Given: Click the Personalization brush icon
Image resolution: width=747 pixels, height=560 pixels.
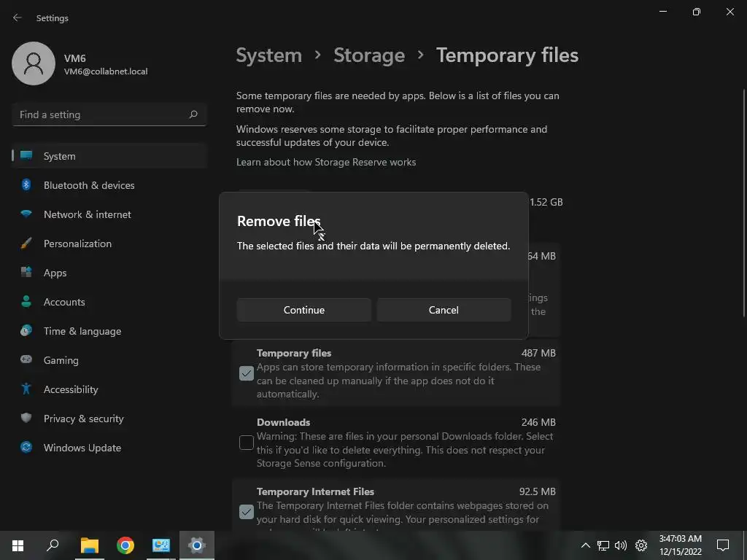Looking at the screenshot, I should (26, 244).
